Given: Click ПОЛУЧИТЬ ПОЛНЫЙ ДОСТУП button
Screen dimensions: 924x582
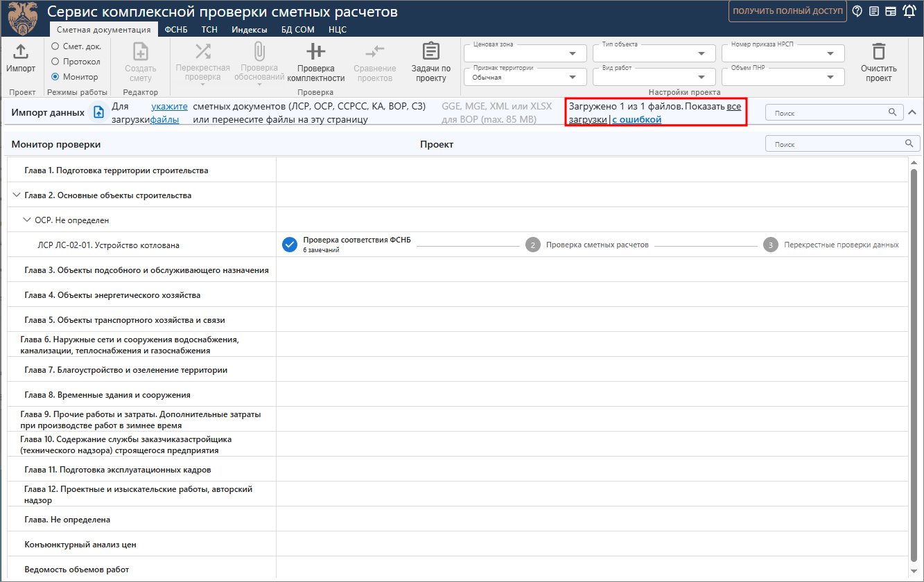Looking at the screenshot, I should click(787, 11).
